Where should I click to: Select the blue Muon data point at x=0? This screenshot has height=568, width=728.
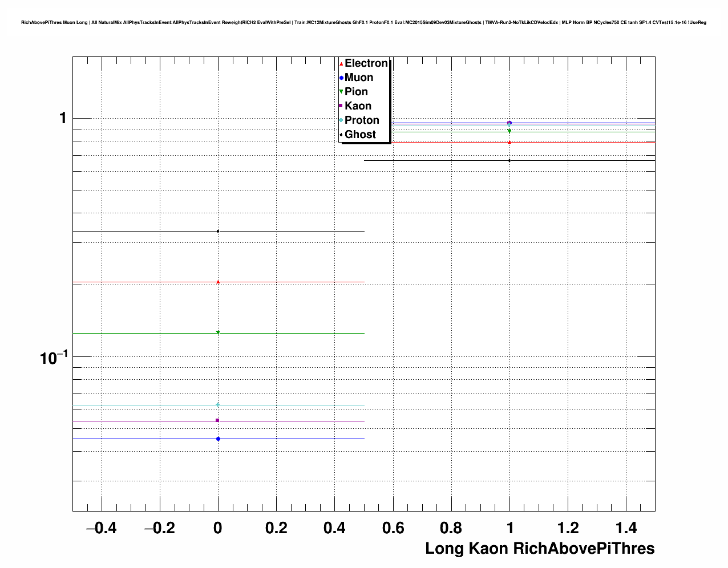[218, 439]
